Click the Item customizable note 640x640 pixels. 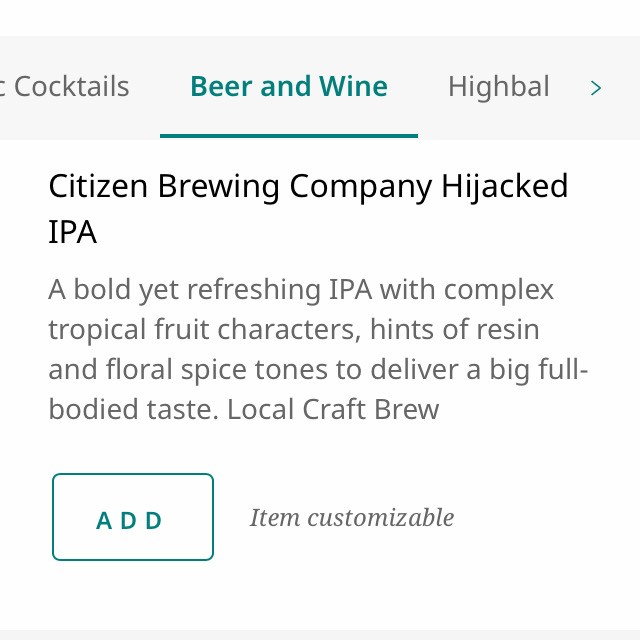pyautogui.click(x=351, y=517)
